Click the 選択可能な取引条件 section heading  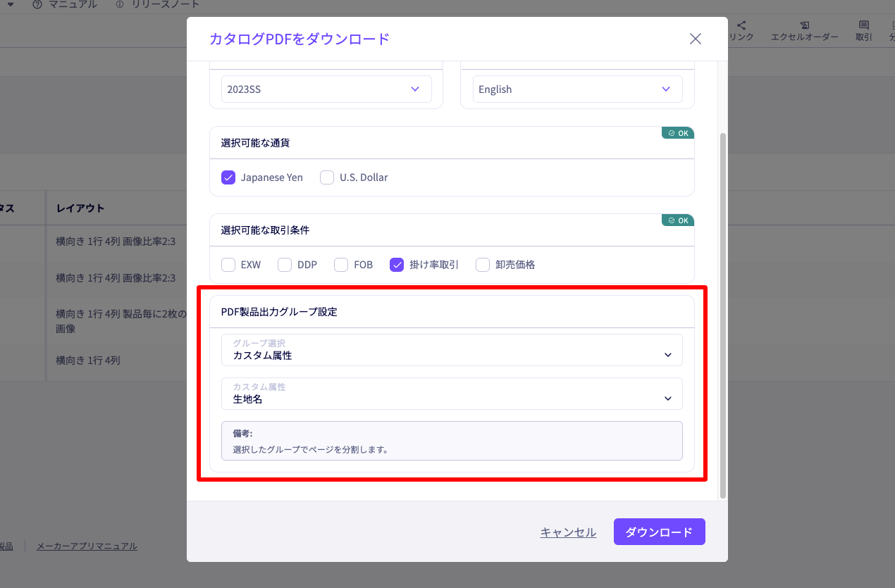(x=265, y=230)
